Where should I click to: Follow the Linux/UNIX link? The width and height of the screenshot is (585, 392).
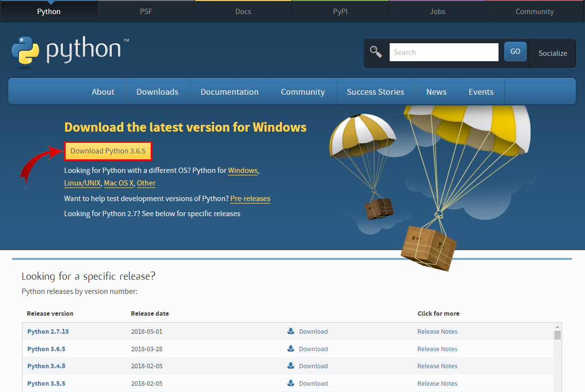[x=83, y=183]
